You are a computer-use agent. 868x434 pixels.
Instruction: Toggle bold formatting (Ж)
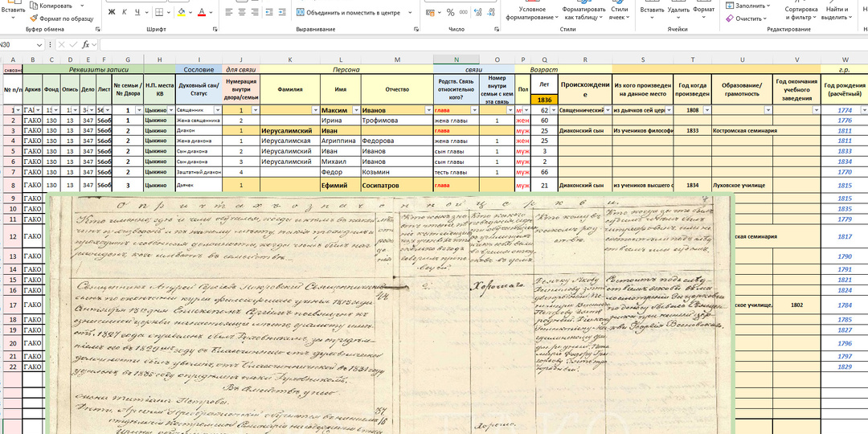point(112,12)
